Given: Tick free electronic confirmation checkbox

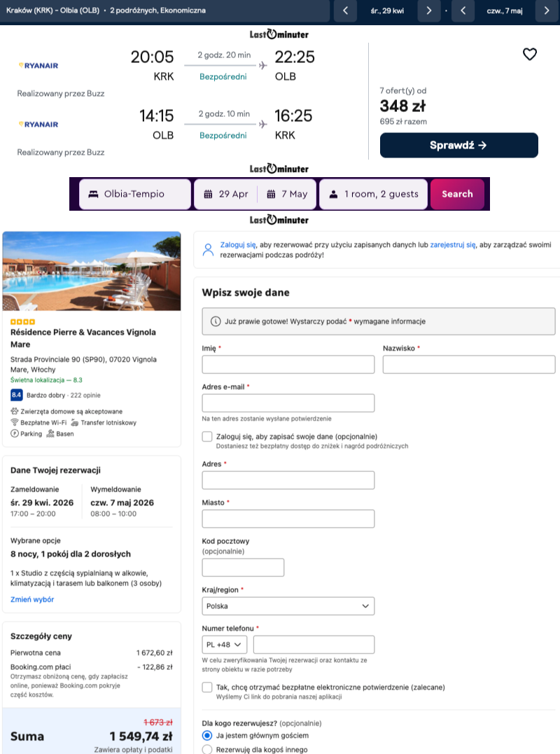Looking at the screenshot, I should (x=207, y=687).
